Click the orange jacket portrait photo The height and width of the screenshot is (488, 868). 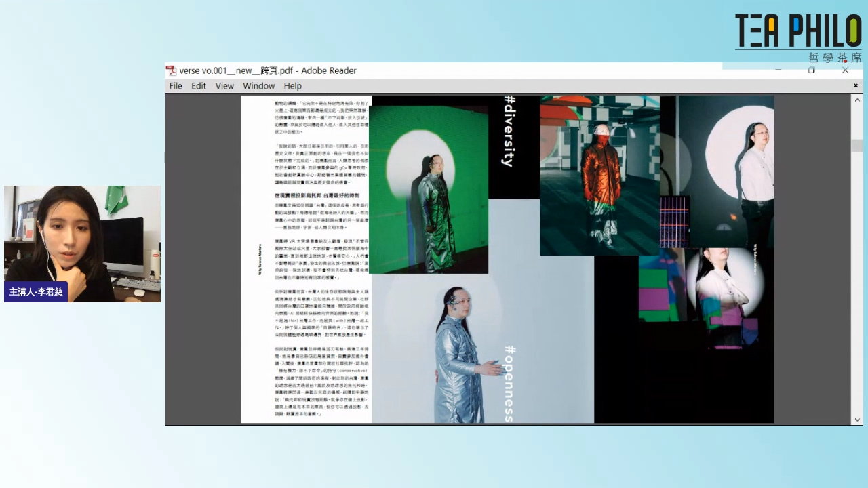[x=599, y=176]
